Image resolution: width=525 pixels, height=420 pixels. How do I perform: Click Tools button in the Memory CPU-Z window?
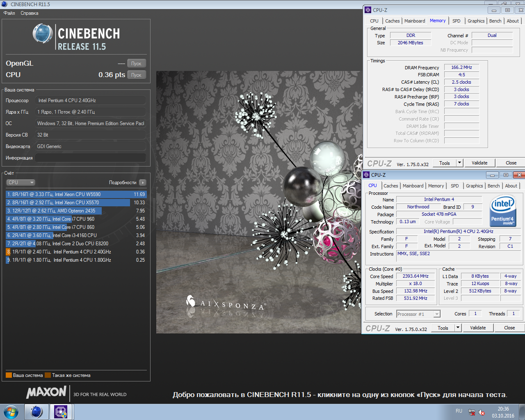coord(445,163)
